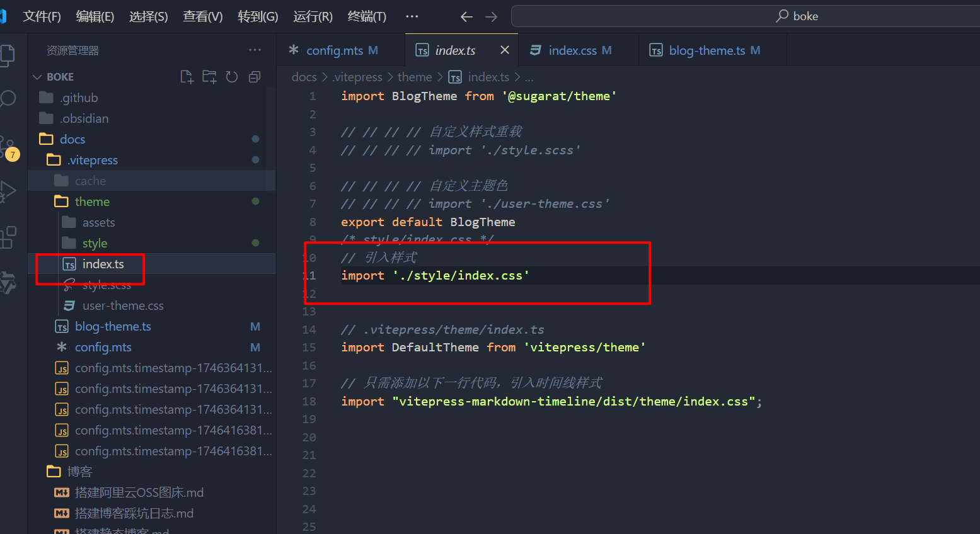Open user-theme.css from the file tree
980x534 pixels.
click(x=123, y=305)
